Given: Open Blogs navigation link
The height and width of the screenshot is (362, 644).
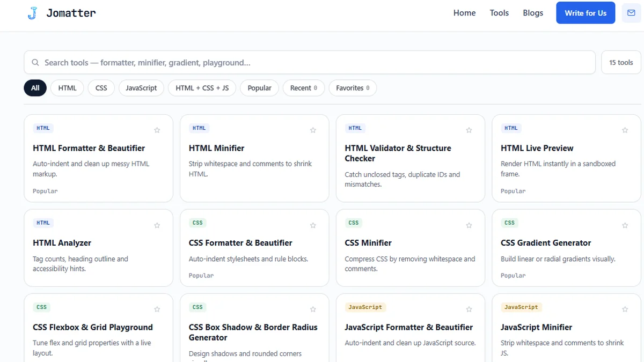Looking at the screenshot, I should (x=533, y=13).
